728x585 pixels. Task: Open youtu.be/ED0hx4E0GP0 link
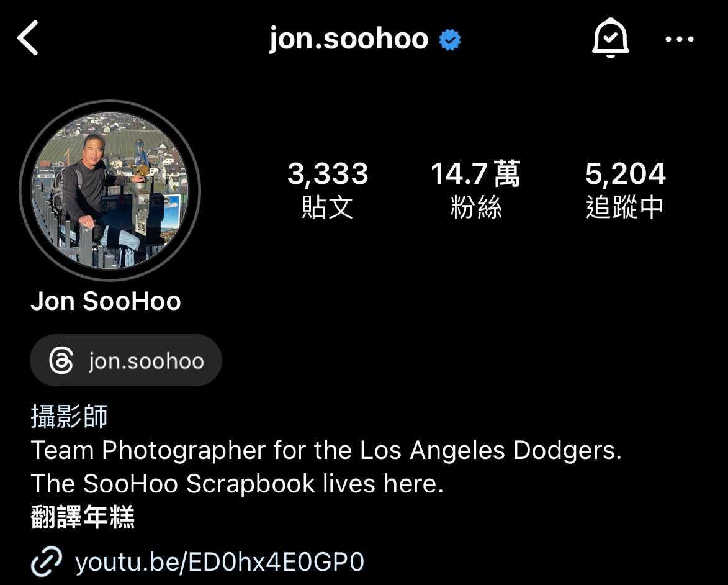[x=220, y=562]
